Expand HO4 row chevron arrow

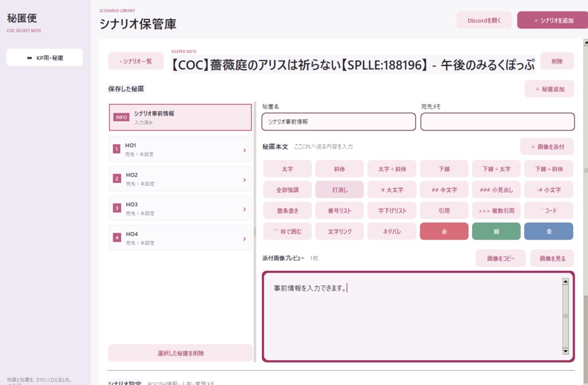245,238
